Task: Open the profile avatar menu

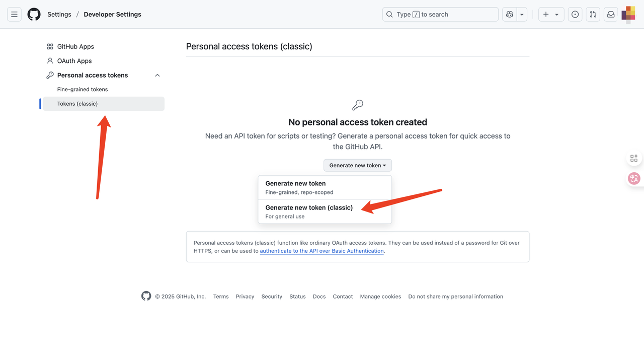Action: coord(628,15)
